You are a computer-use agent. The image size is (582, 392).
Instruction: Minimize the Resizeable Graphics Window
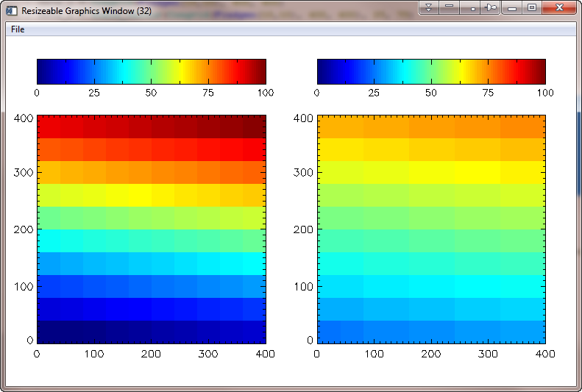click(x=512, y=8)
